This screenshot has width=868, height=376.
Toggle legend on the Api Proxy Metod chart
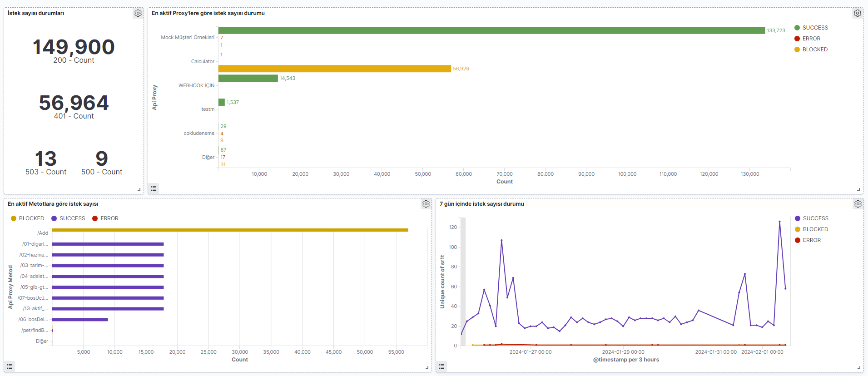pyautogui.click(x=10, y=366)
